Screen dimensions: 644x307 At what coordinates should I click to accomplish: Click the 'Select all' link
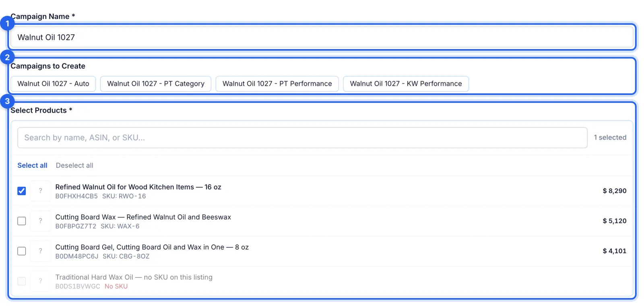(x=32, y=165)
